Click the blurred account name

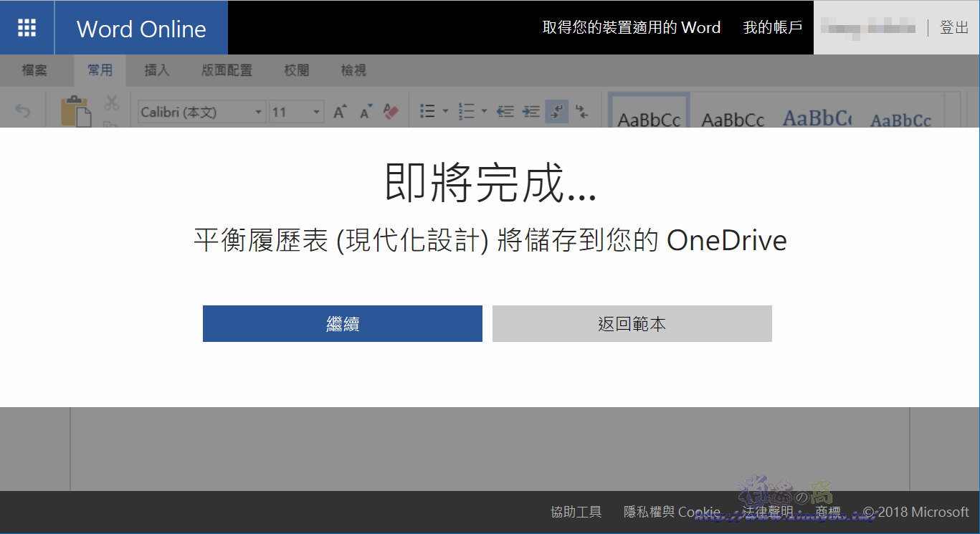(868, 28)
